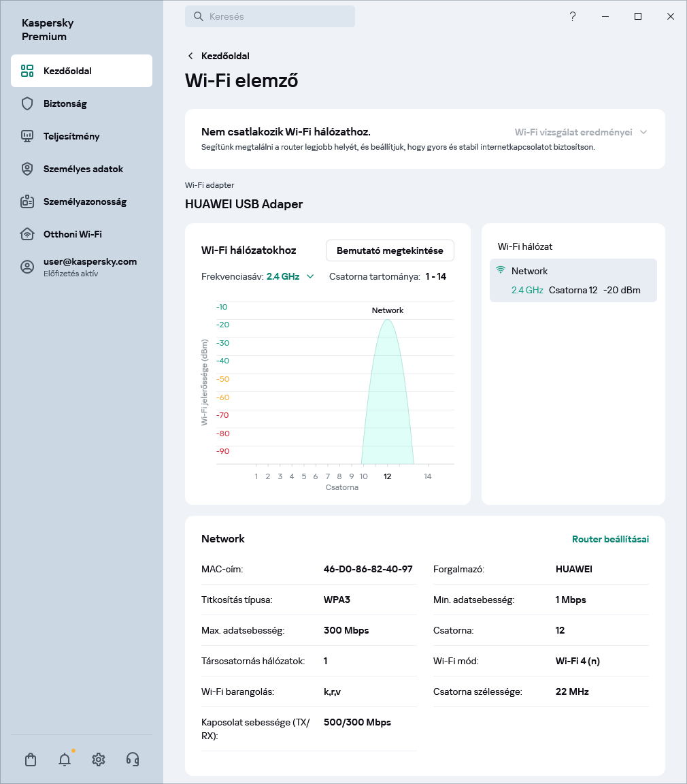Open the store via shopping bag icon
The image size is (687, 784).
(30, 759)
